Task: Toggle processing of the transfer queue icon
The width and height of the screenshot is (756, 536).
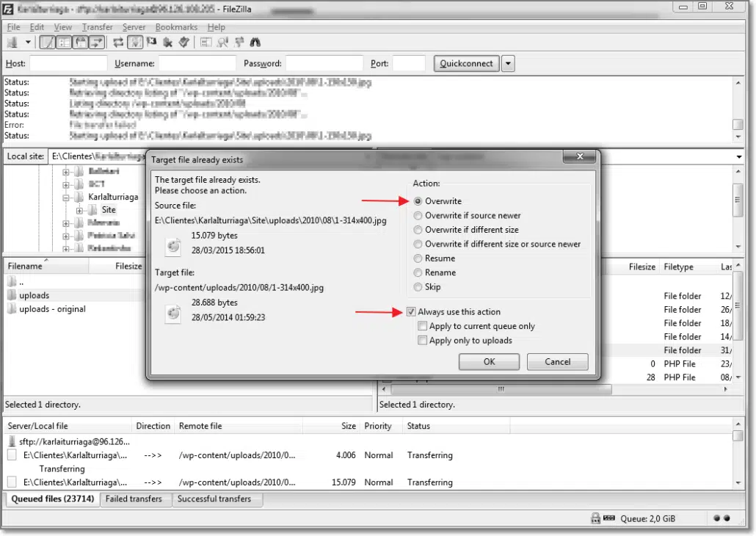Action: coord(135,43)
